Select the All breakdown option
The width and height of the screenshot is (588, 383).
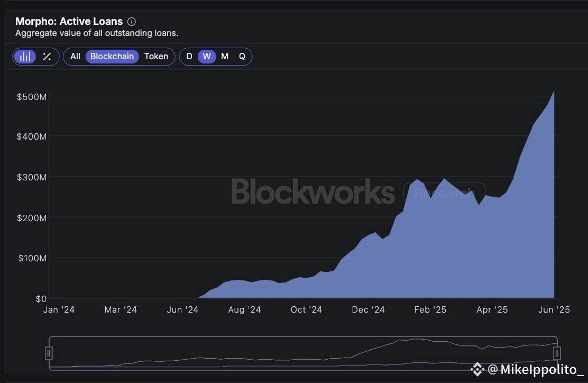pos(75,57)
